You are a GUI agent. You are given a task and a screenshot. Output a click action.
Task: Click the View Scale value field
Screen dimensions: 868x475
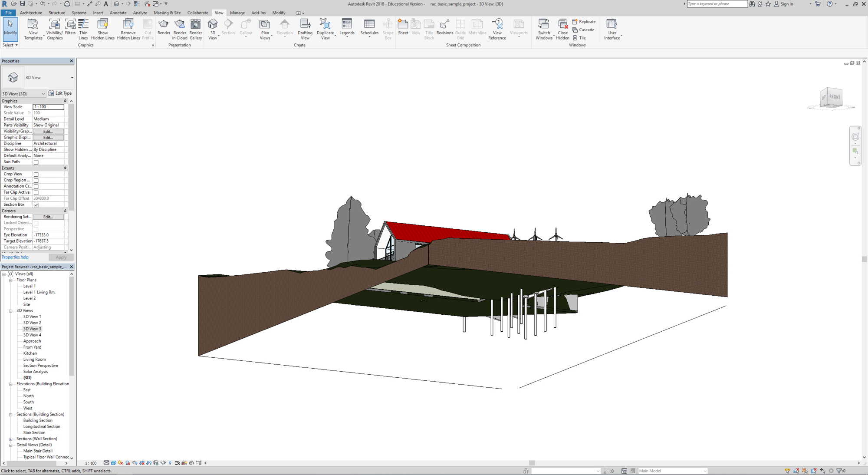point(48,107)
